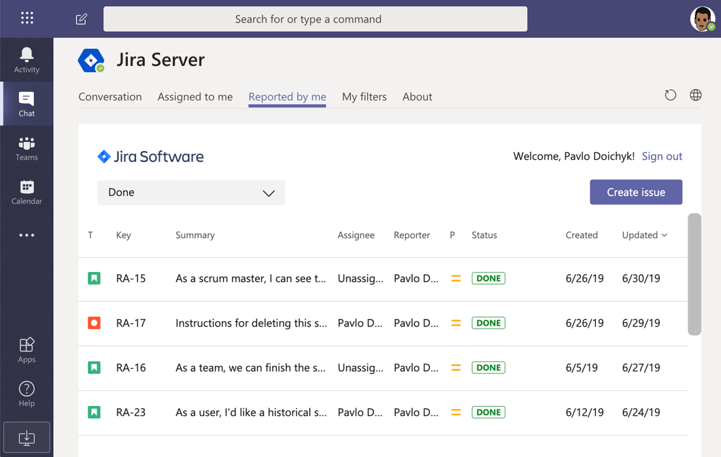Click the Help question mark icon
Image resolution: width=721 pixels, height=457 pixels.
coord(26,393)
